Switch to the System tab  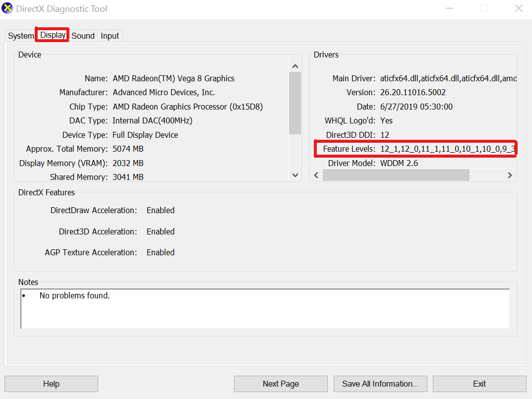20,35
